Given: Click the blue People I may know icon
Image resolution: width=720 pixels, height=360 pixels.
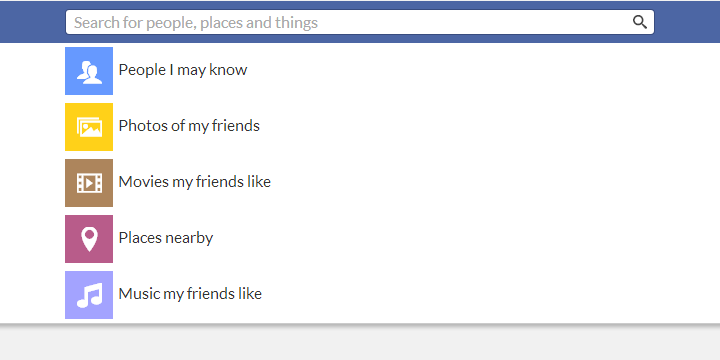Looking at the screenshot, I should pyautogui.click(x=89, y=71).
